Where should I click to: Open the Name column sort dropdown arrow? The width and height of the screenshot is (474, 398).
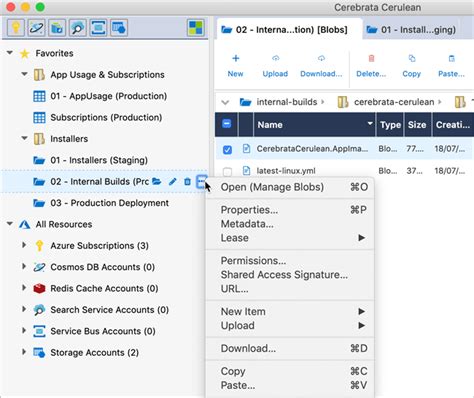point(370,124)
